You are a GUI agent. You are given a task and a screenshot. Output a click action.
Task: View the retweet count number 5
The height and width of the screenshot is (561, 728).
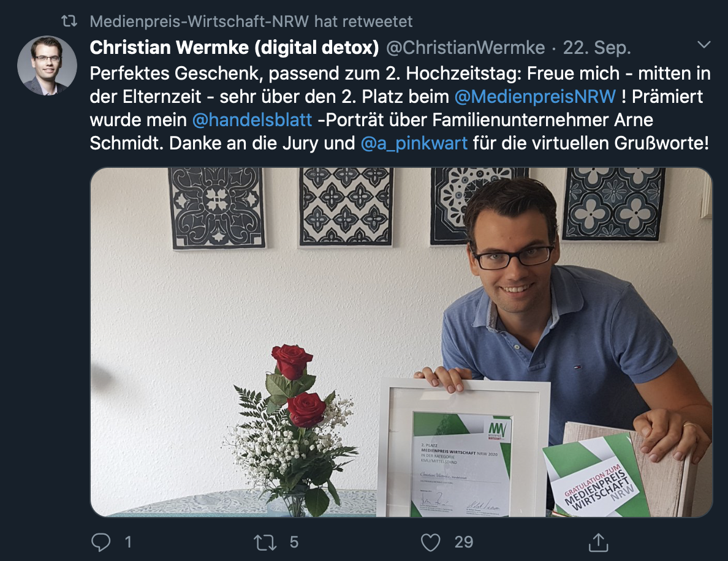coord(294,542)
